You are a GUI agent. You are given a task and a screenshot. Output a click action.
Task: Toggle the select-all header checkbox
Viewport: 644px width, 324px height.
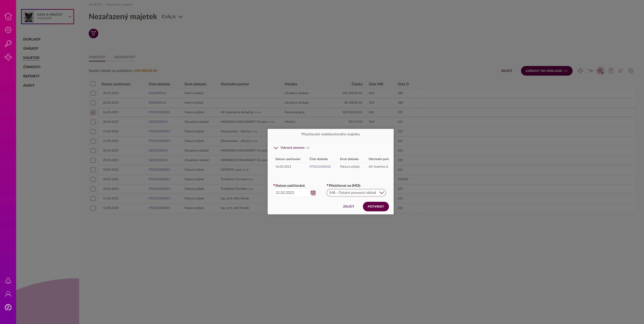click(93, 84)
